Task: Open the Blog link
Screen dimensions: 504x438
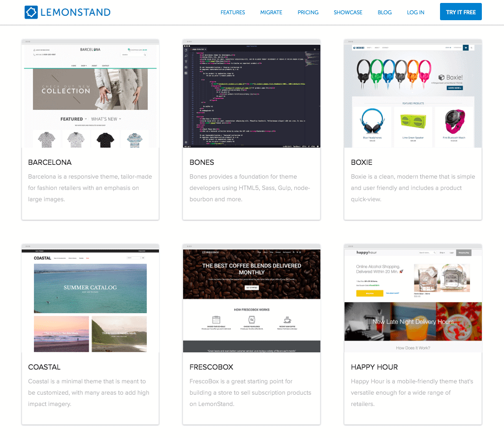Action: (384, 12)
